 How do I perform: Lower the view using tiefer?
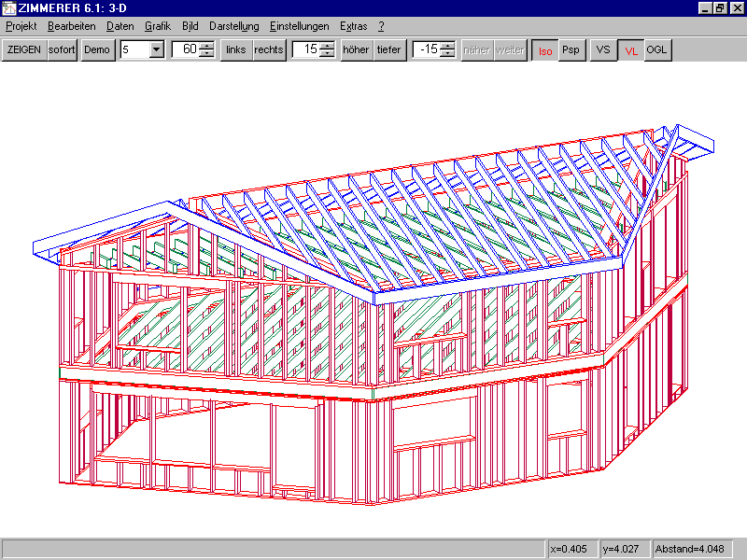pyautogui.click(x=388, y=49)
